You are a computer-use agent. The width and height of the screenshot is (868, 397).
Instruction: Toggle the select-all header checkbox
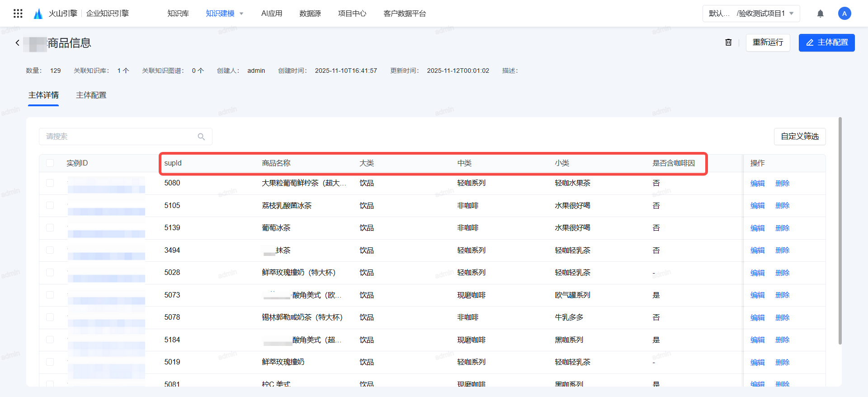coord(50,163)
